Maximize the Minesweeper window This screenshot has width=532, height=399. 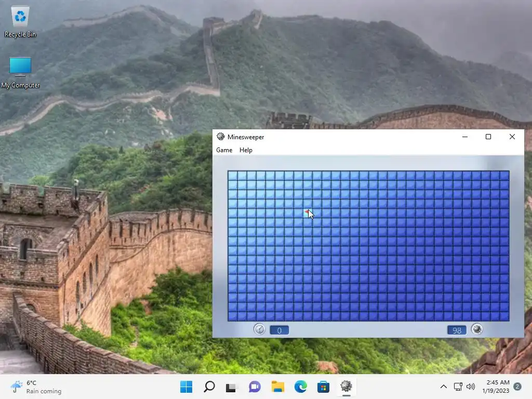pyautogui.click(x=488, y=137)
